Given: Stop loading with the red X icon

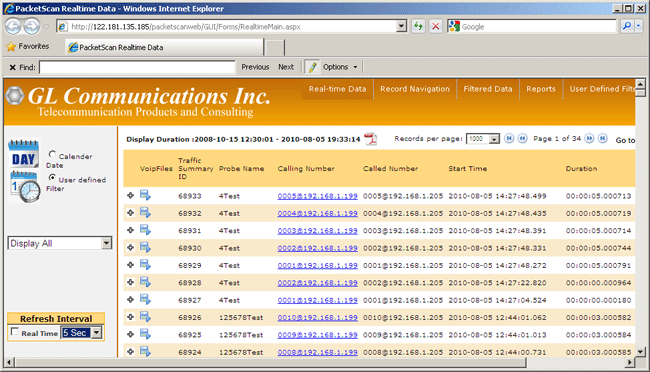Looking at the screenshot, I should [435, 27].
